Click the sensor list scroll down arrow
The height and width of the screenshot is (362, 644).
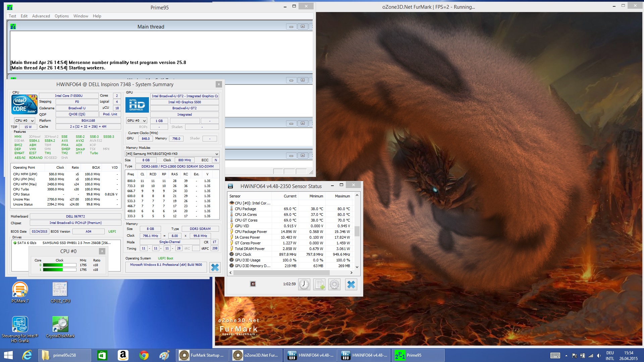[x=357, y=267]
